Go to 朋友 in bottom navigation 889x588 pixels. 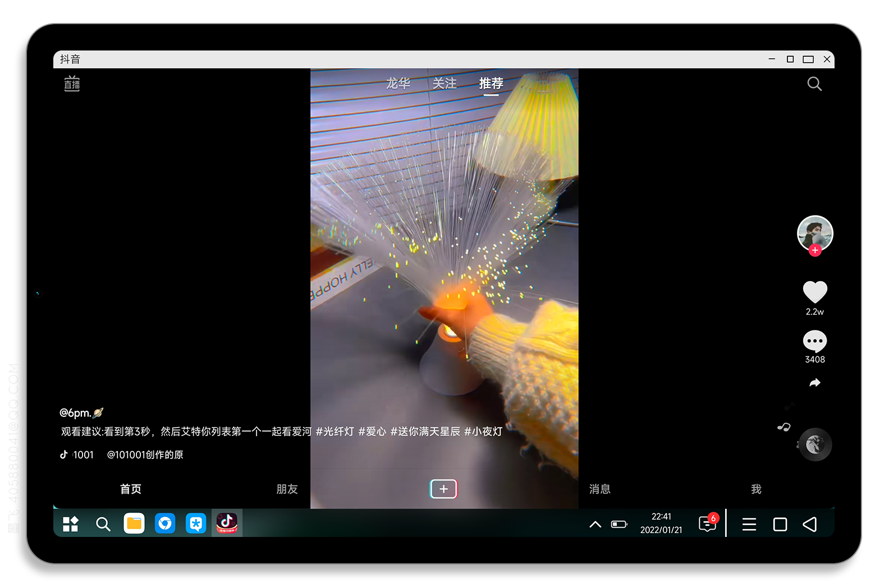(x=287, y=489)
